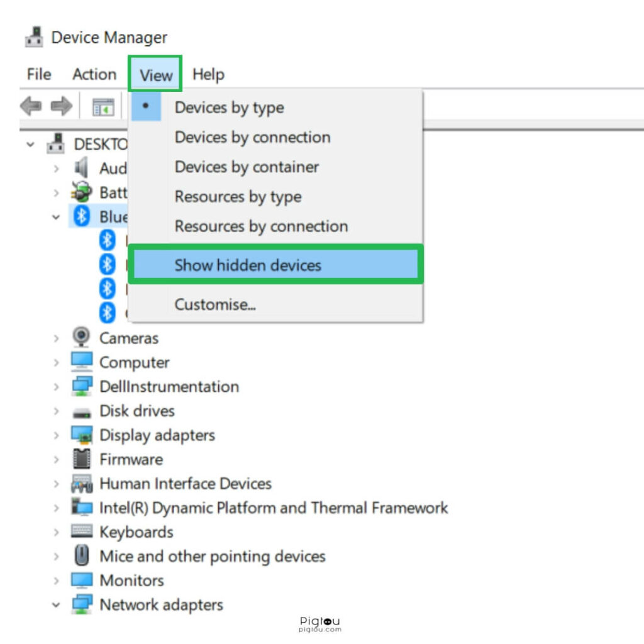
Task: Choose Customise... from View menu
Action: coord(275,304)
